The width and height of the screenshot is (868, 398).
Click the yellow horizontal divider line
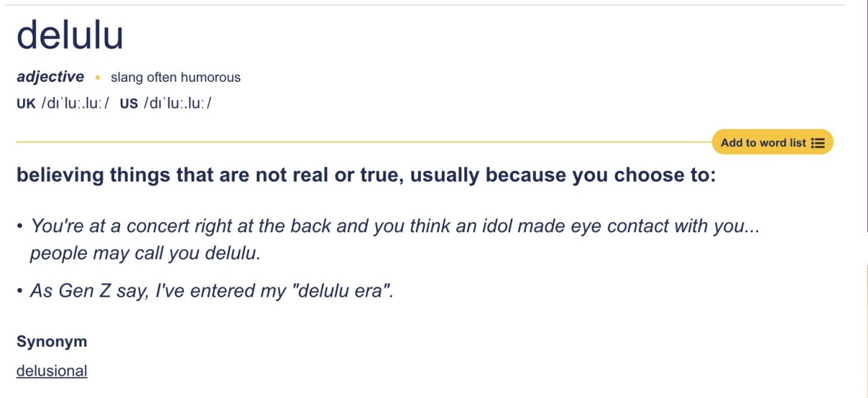pos(364,142)
